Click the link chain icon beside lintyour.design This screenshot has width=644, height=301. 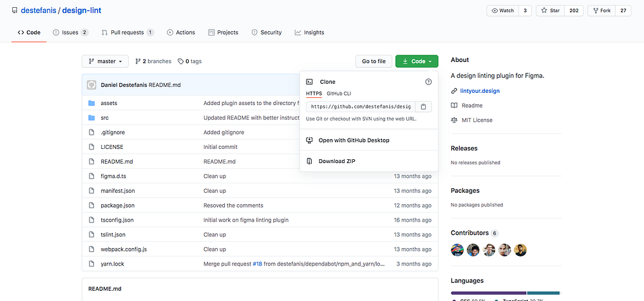tap(454, 91)
